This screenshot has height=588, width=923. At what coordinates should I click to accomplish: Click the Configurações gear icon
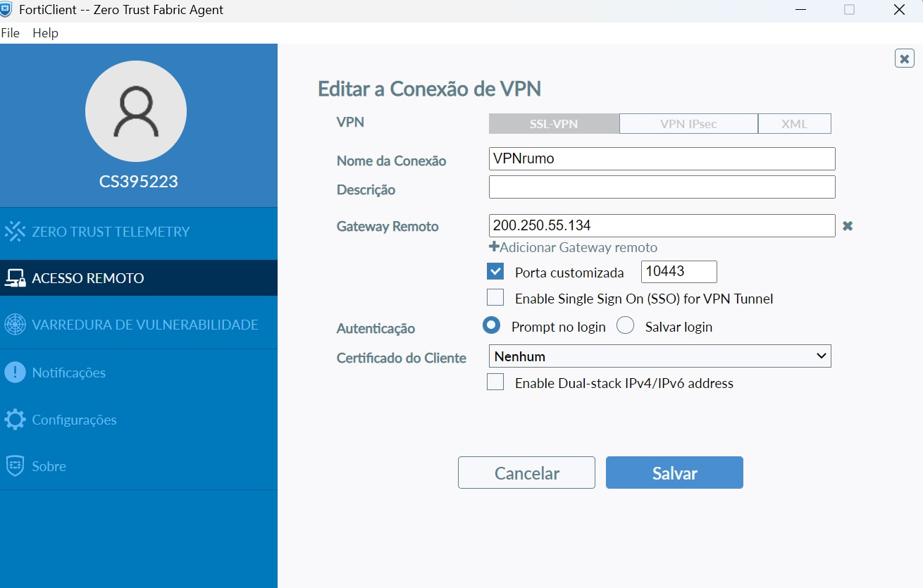click(15, 420)
